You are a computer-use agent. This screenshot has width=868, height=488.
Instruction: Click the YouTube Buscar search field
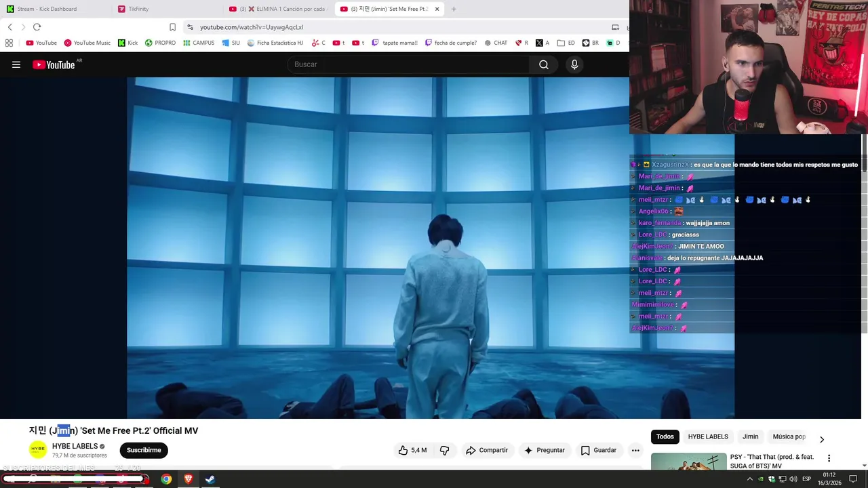click(x=408, y=64)
